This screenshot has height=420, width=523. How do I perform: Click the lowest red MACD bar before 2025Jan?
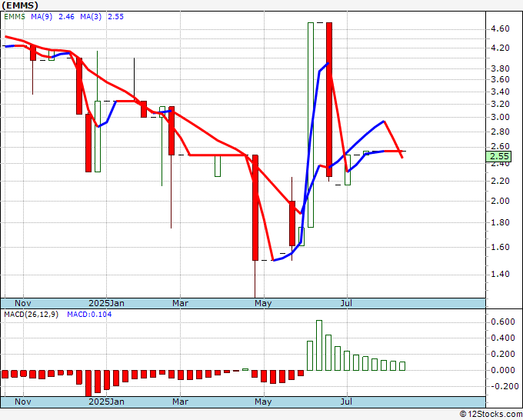[x=88, y=383]
